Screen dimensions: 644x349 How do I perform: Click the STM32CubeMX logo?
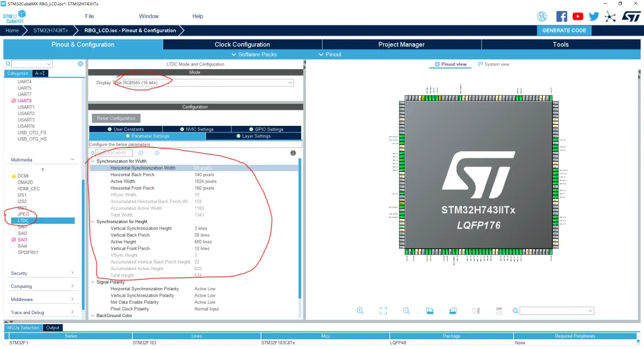tap(15, 17)
